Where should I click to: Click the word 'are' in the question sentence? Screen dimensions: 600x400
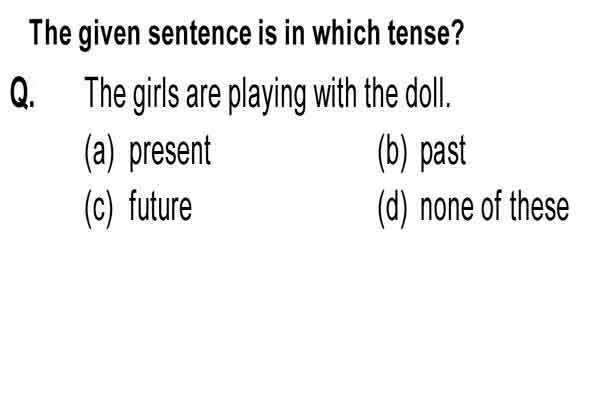[x=203, y=96]
